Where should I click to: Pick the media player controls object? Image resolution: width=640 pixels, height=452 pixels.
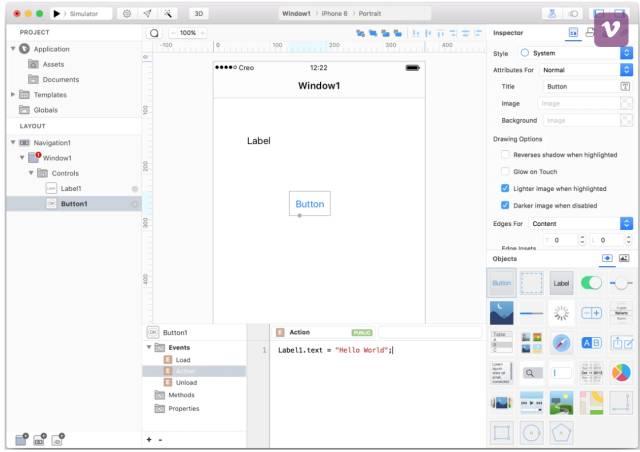531,402
